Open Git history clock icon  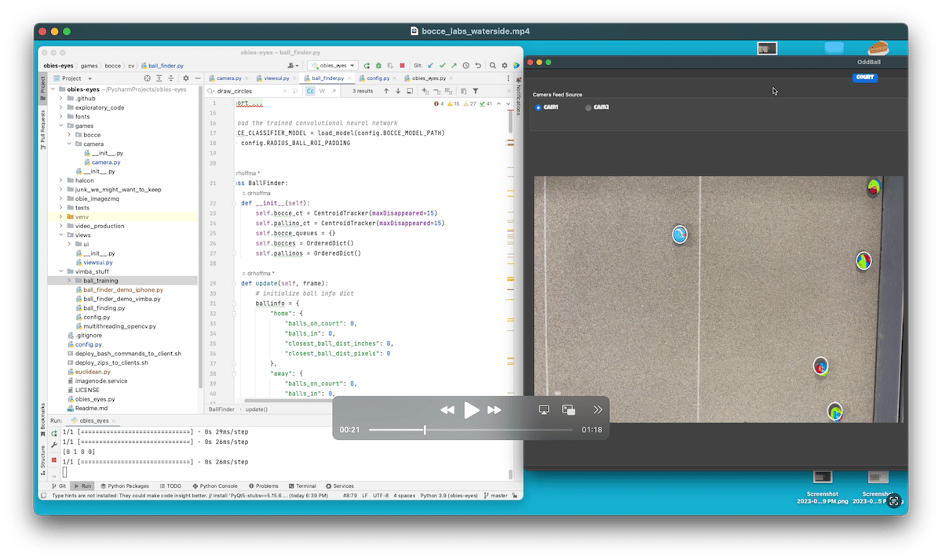point(466,66)
